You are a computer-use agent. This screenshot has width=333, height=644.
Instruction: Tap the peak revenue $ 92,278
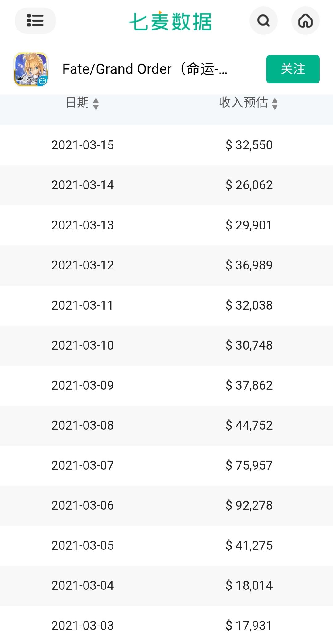click(x=249, y=505)
